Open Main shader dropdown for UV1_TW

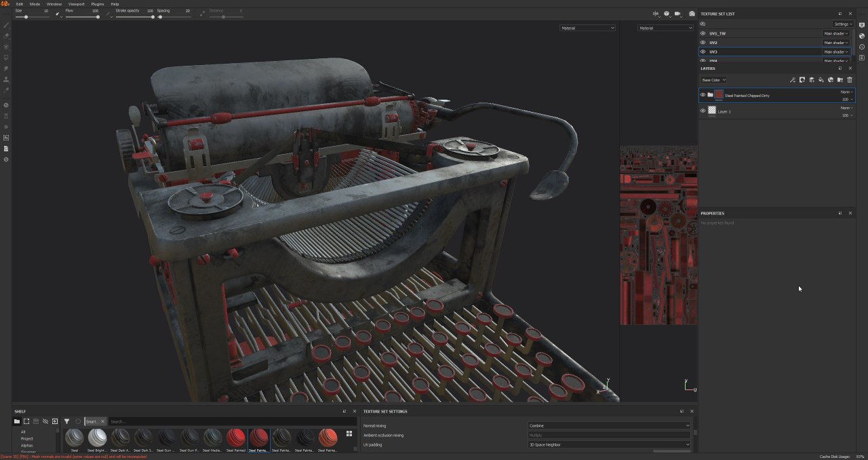[x=836, y=33]
